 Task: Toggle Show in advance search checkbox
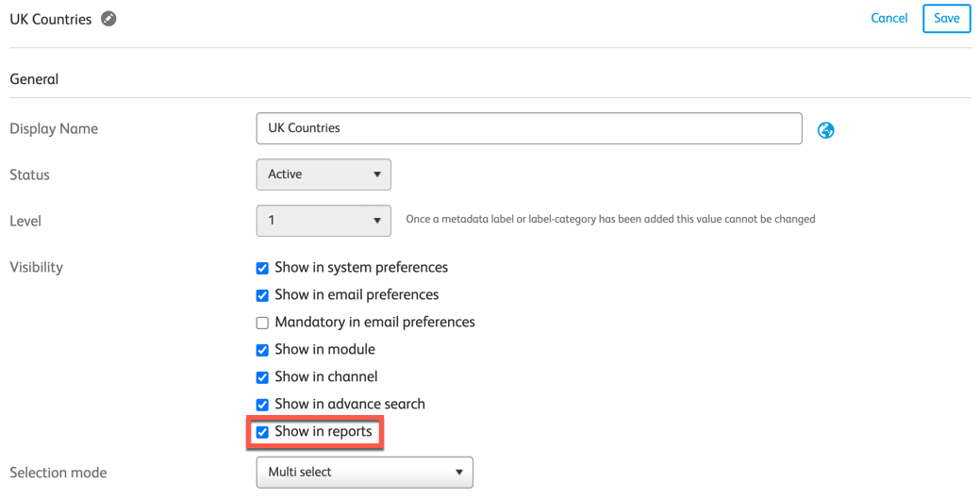pyautogui.click(x=262, y=406)
